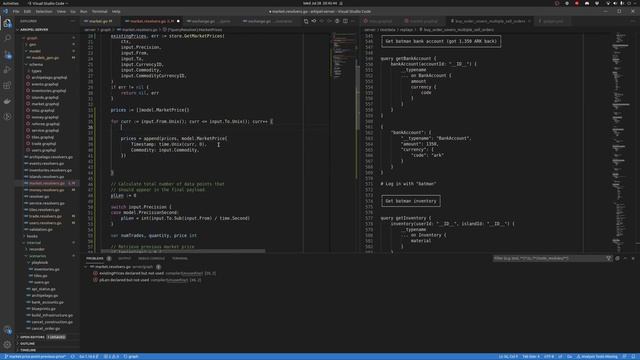Screen dimensions: 640x360
Task: Open the Edit menu
Action: pyautogui.click(x=27, y=11)
